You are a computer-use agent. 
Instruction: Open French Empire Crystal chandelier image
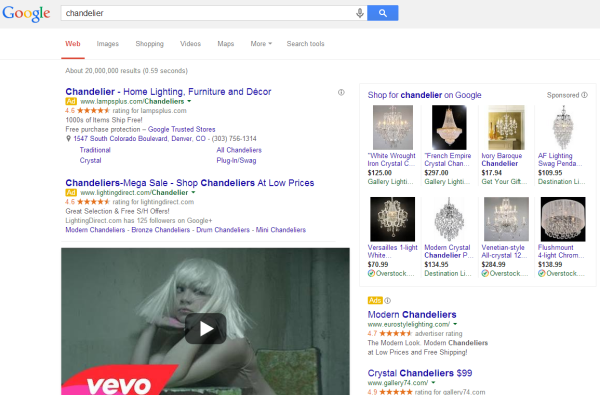click(449, 127)
